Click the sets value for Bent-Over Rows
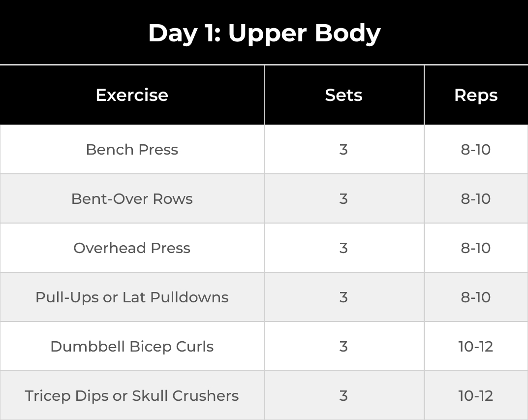 (343, 199)
